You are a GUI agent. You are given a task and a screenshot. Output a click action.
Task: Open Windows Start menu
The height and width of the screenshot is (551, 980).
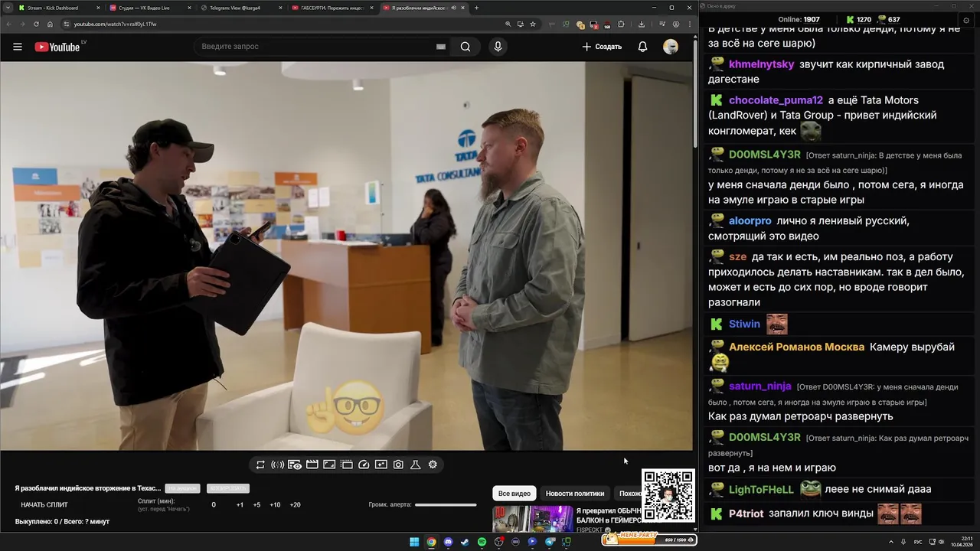pyautogui.click(x=414, y=542)
